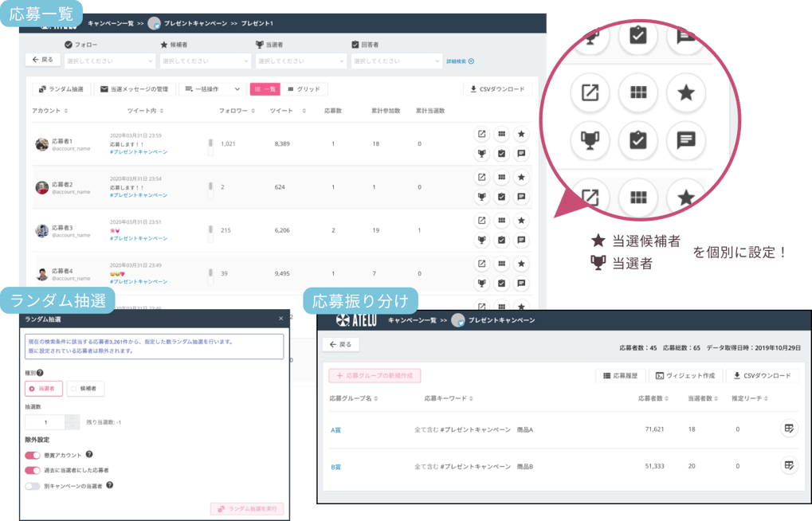Enable the 別キャンペーンの当選者 switch
Screen dimensions: 812x521
click(32, 486)
